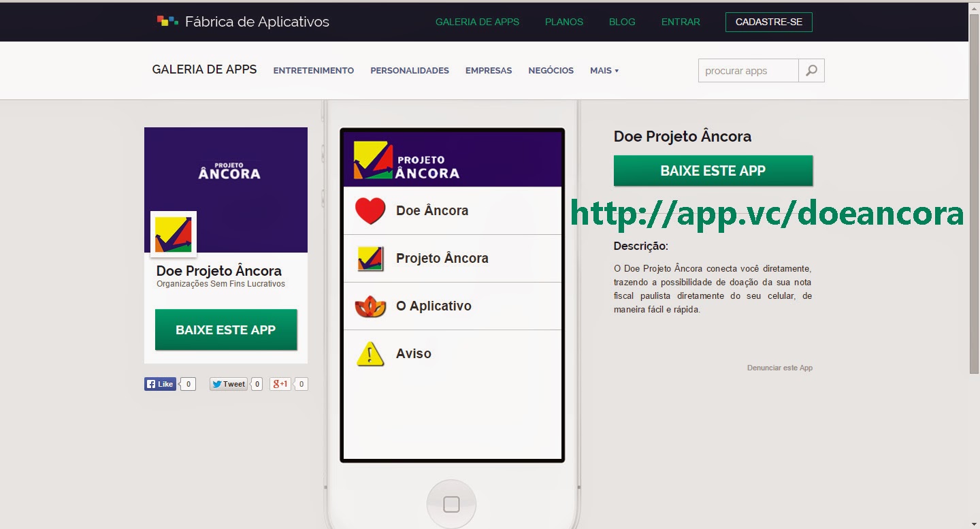Screen dimensions: 980x529
Task: Click the Google +1 button
Action: point(280,384)
